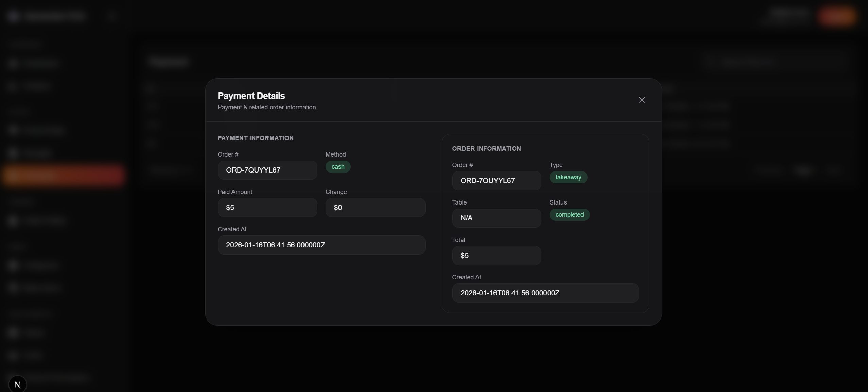
Task: Select the Paid Amount $5 field
Action: 267,208
